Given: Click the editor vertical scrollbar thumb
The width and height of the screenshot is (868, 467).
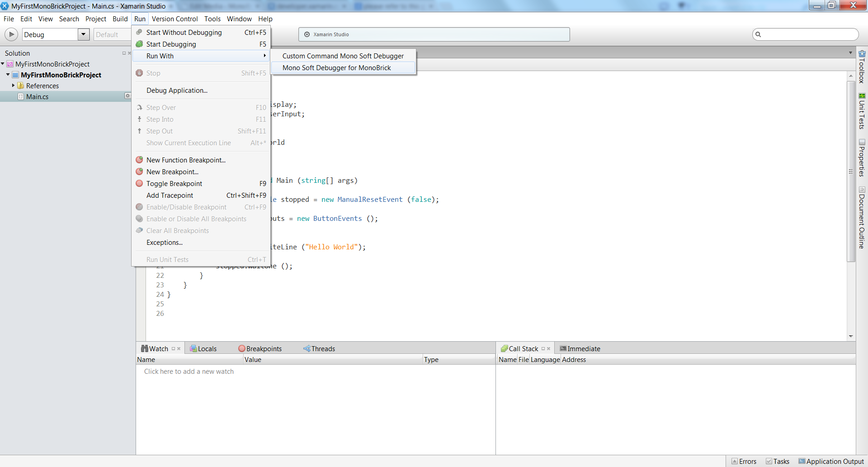Looking at the screenshot, I should [851, 172].
